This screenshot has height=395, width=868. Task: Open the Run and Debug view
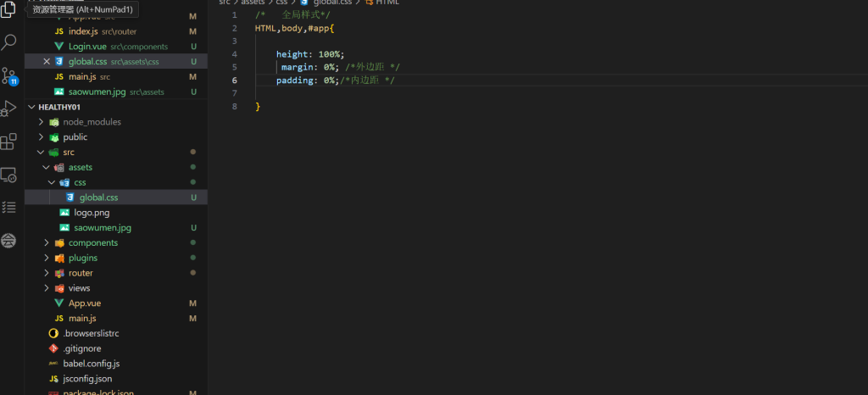9,108
